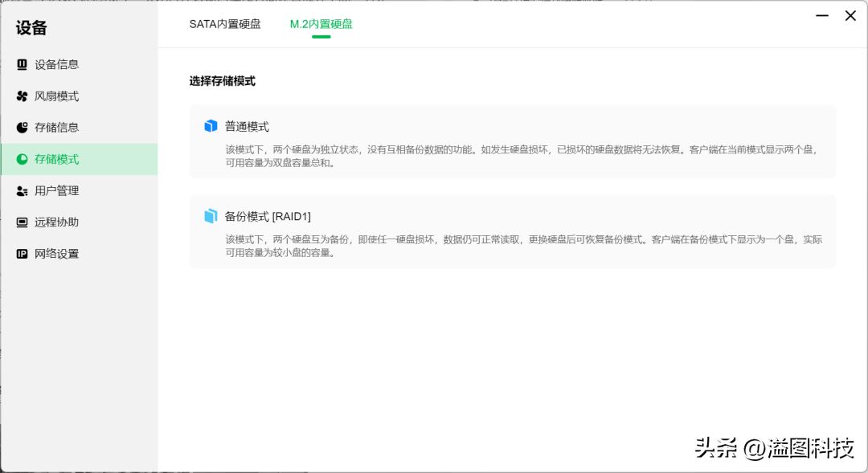Click the pie chart icon beside 存储信息
The width and height of the screenshot is (868, 473).
point(23,128)
